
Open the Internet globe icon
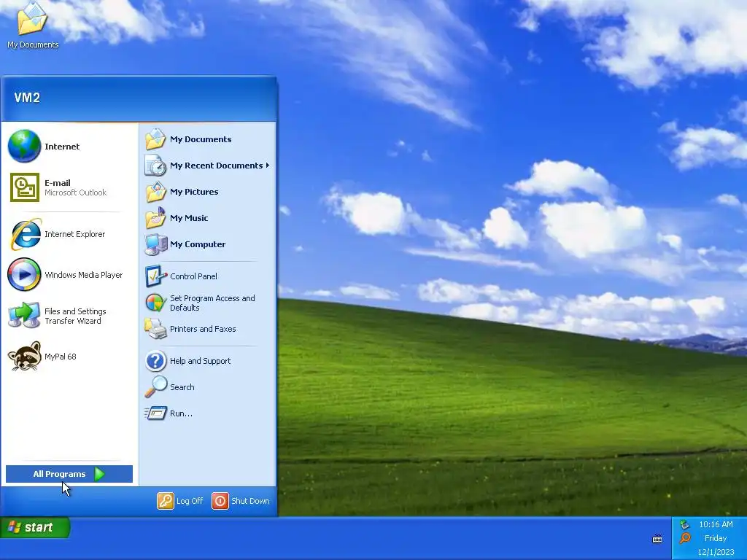click(24, 146)
